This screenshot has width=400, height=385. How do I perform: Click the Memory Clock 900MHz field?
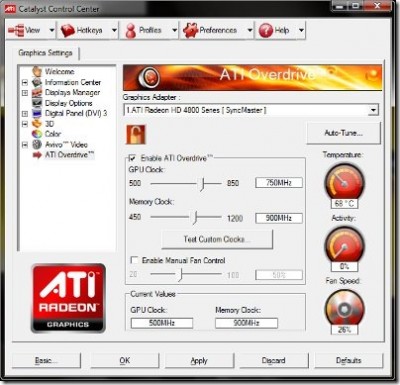279,218
